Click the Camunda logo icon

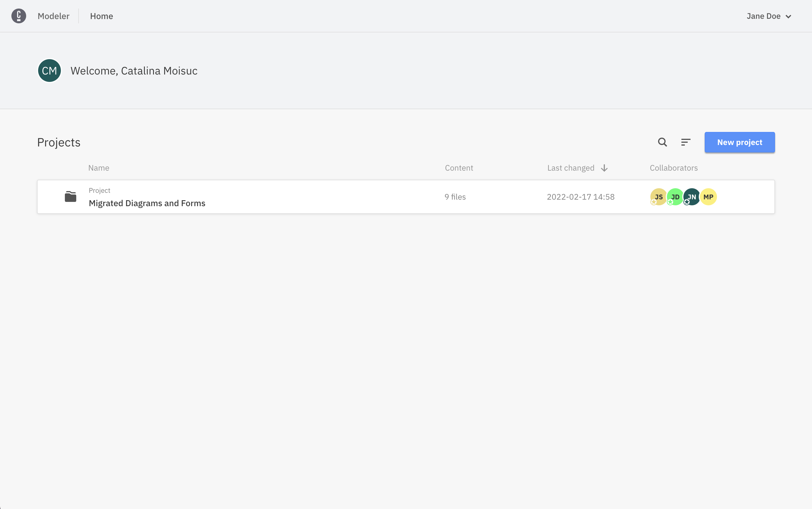18,16
